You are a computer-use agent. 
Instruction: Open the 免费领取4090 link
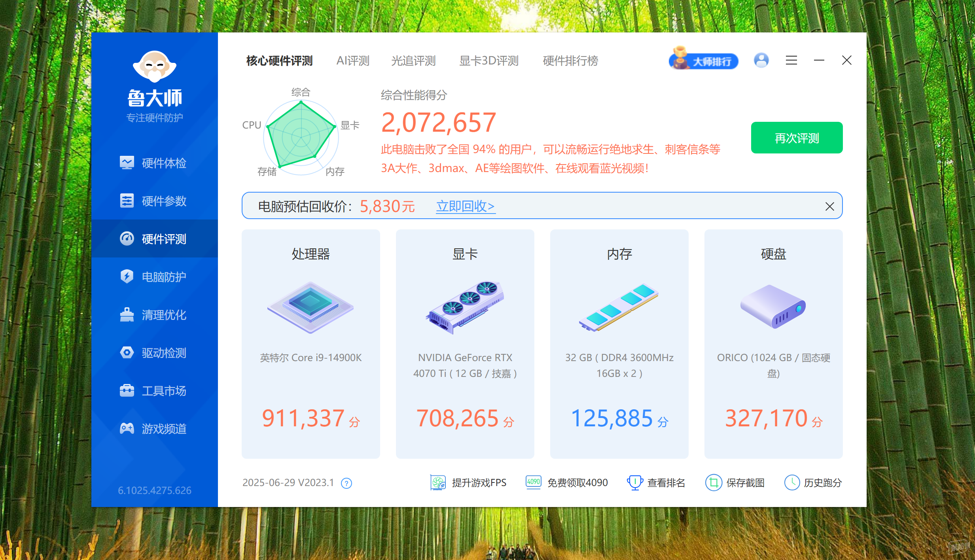(x=577, y=482)
